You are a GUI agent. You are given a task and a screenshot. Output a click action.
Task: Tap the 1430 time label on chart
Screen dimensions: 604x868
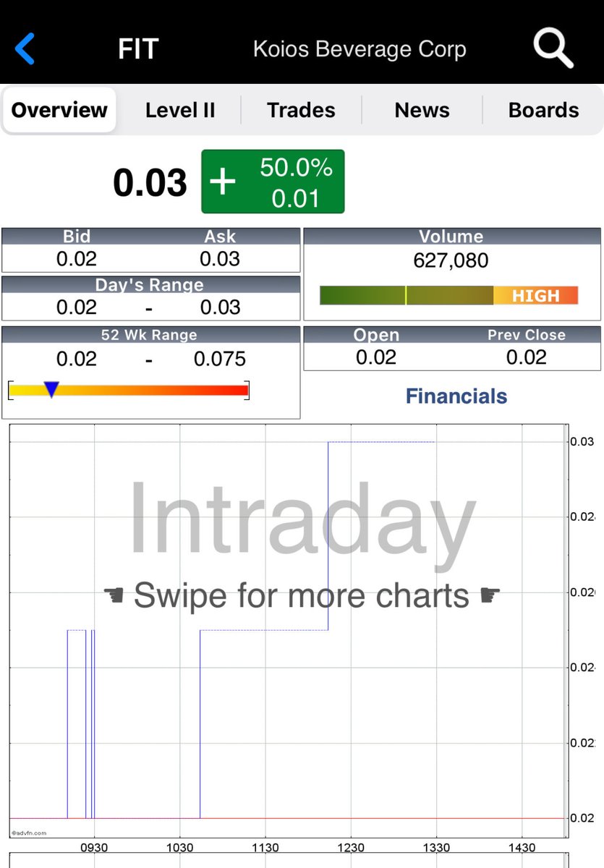522,847
